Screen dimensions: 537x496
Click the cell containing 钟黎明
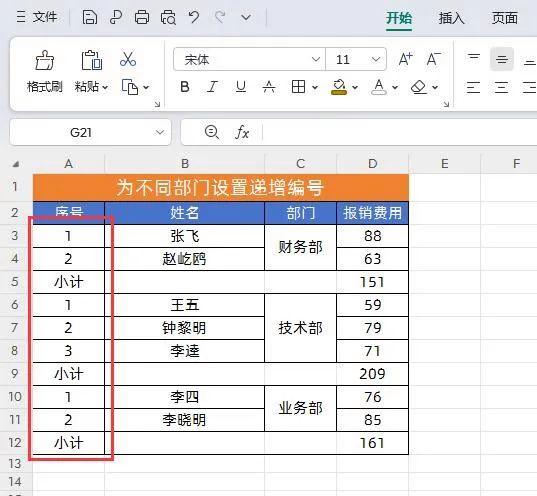[185, 328]
